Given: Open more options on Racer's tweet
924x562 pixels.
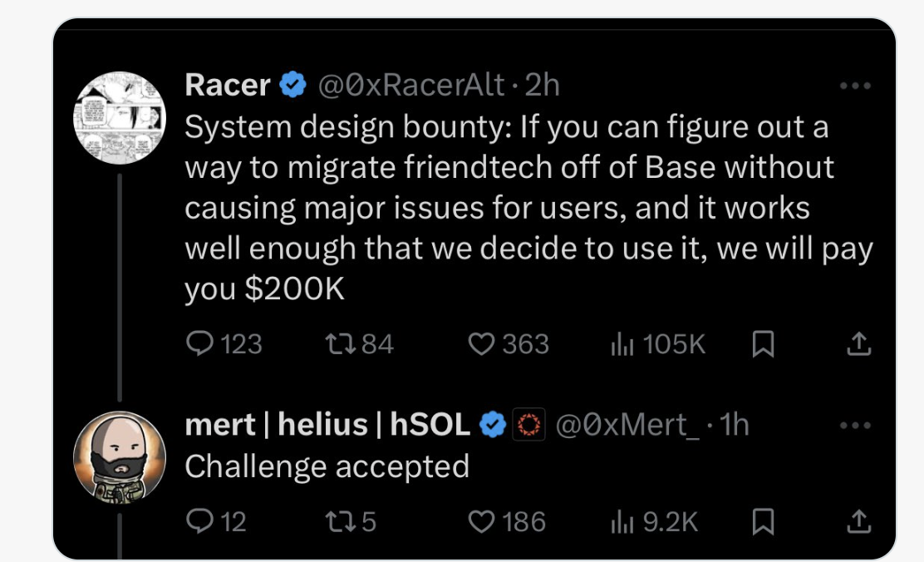Looking at the screenshot, I should (x=856, y=86).
